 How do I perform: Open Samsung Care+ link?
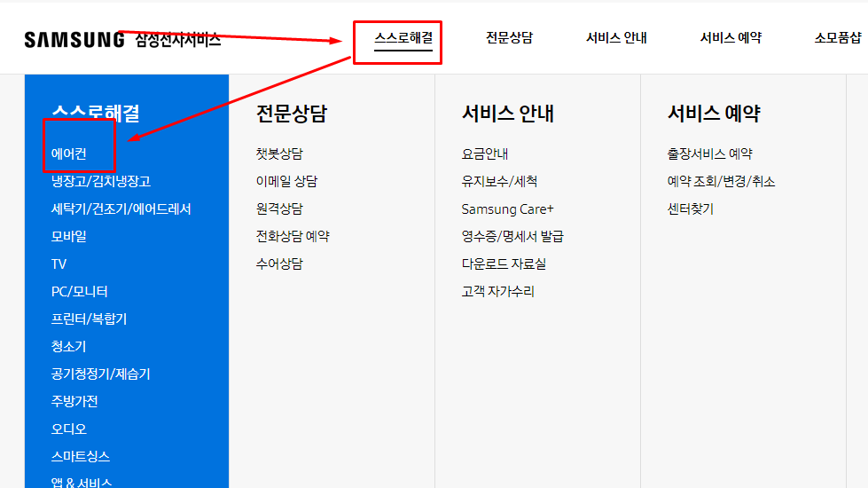click(x=507, y=209)
